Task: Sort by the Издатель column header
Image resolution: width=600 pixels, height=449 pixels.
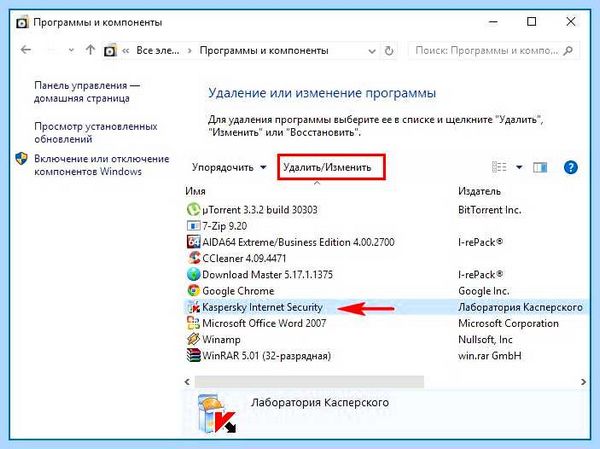Action: 479,191
